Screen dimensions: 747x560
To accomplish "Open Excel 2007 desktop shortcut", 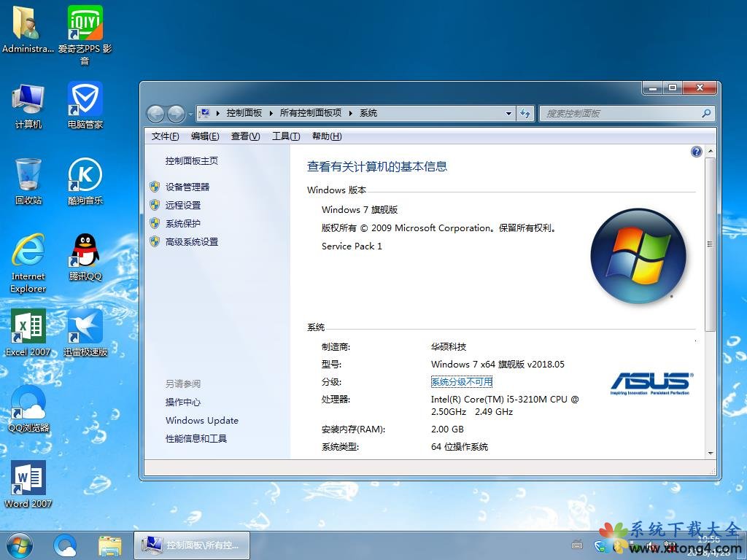I will 28,333.
